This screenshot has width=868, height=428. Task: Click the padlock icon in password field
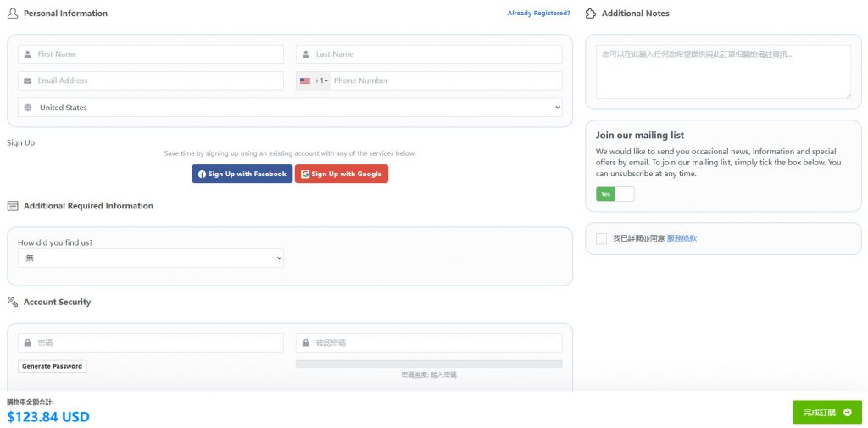pyautogui.click(x=28, y=343)
